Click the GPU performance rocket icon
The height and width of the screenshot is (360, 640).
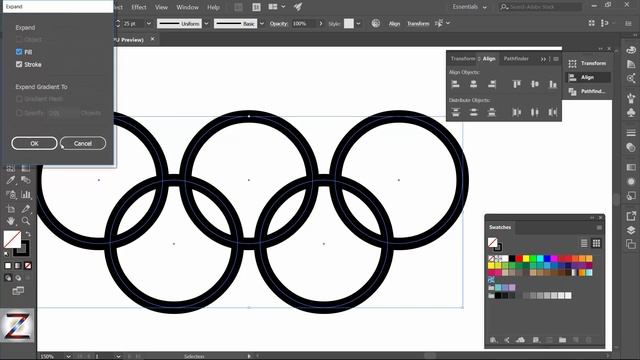coord(298,7)
